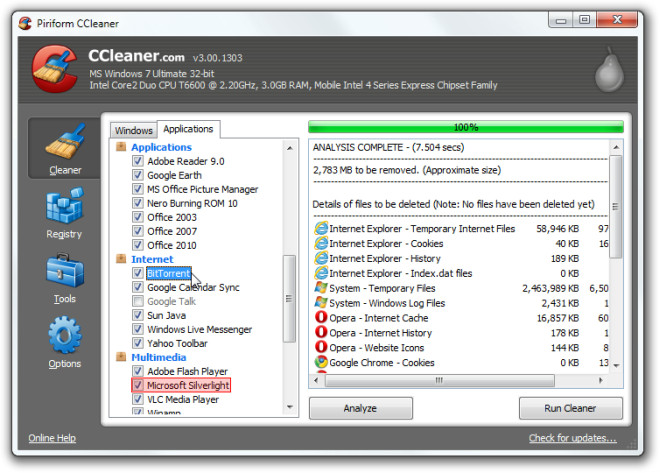Select Internet Explorer Temporary Internet Files icon

point(321,229)
